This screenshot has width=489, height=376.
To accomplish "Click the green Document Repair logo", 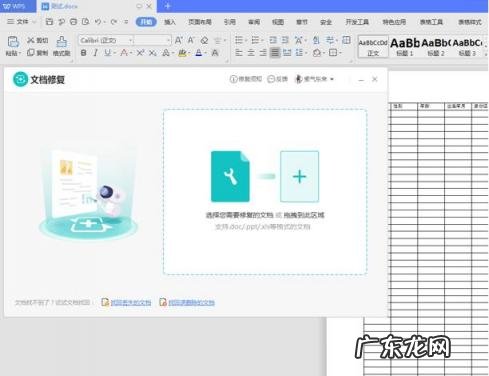I will [20, 79].
